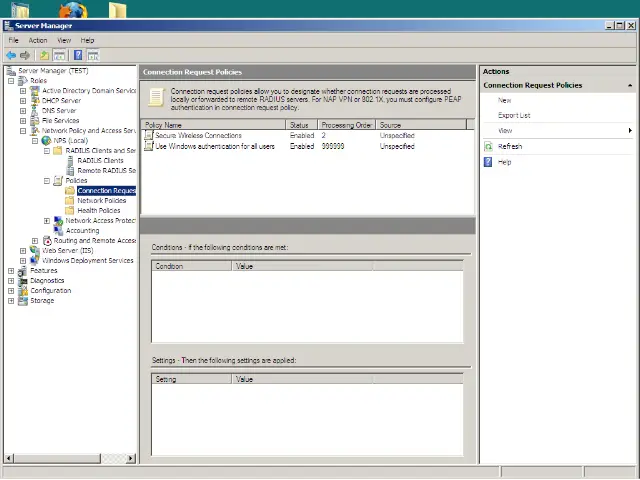This screenshot has height=480, width=640.
Task: Click the Show/Hide Action Pane toolbar icon
Action: (93, 55)
